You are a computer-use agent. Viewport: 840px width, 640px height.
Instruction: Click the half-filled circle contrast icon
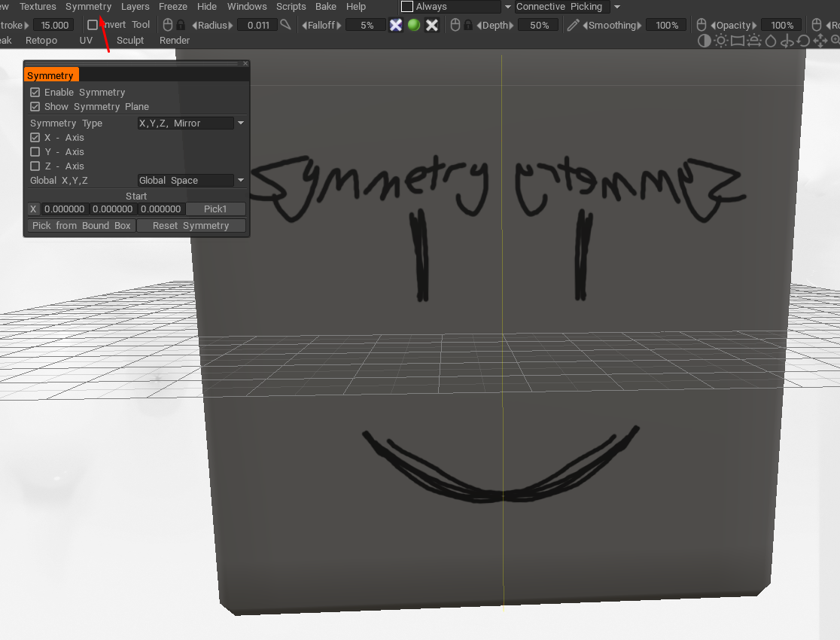705,41
